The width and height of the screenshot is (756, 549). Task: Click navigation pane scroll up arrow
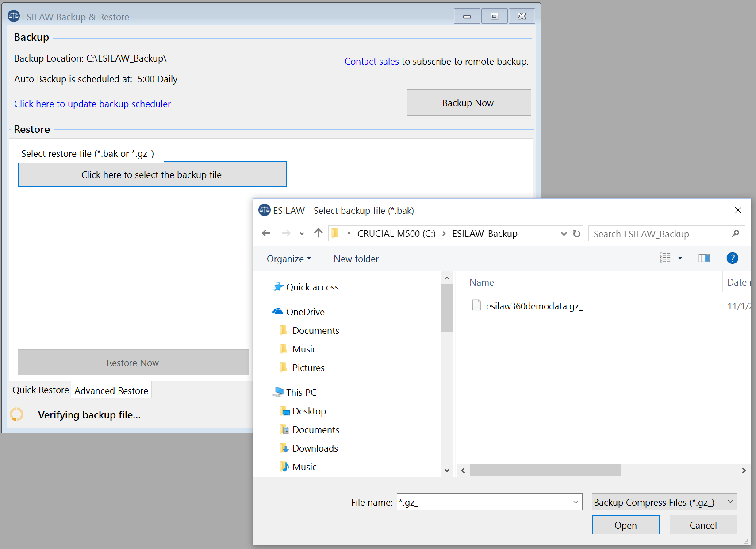(447, 278)
